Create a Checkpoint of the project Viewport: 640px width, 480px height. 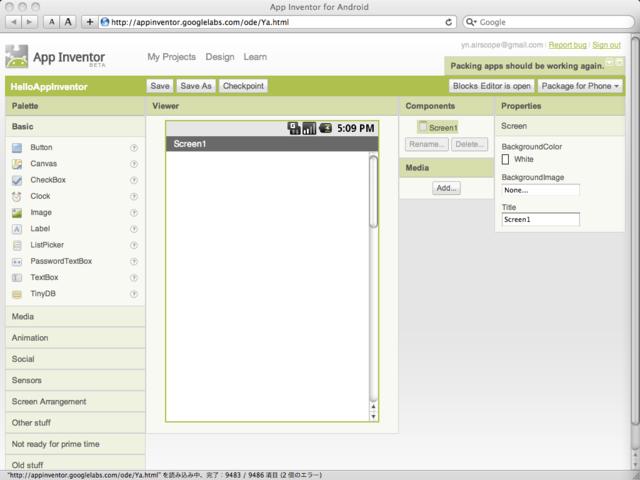[x=243, y=86]
